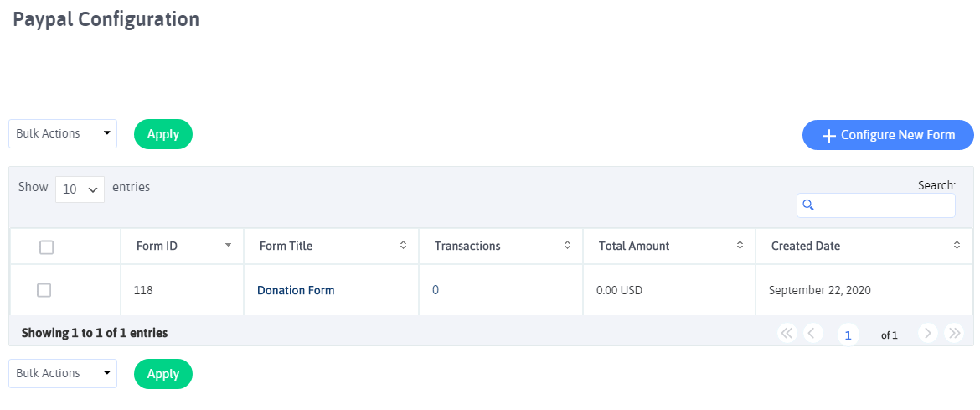Sort by Created Date arrows icon
980x410 pixels.
click(957, 246)
